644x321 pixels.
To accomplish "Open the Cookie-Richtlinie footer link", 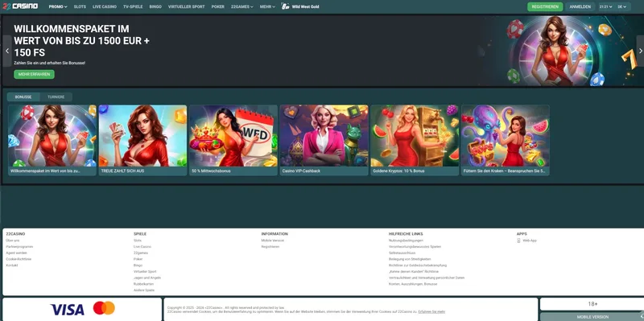I will tap(19, 259).
